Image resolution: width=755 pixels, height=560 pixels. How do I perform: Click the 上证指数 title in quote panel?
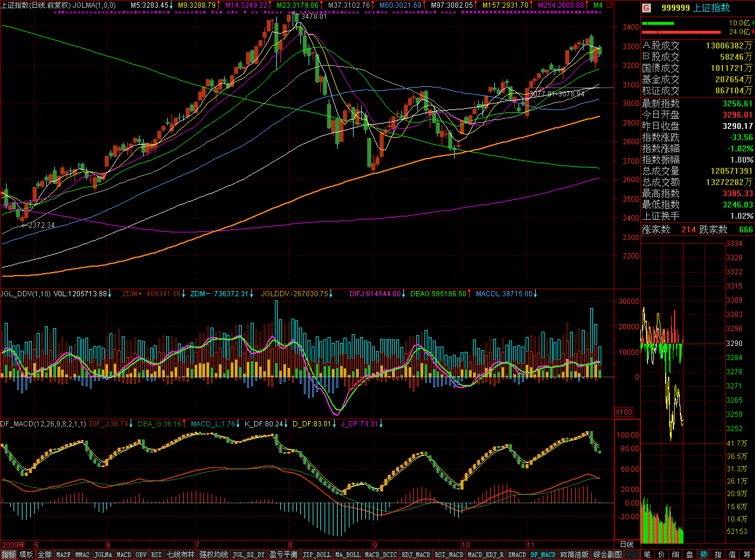(711, 8)
